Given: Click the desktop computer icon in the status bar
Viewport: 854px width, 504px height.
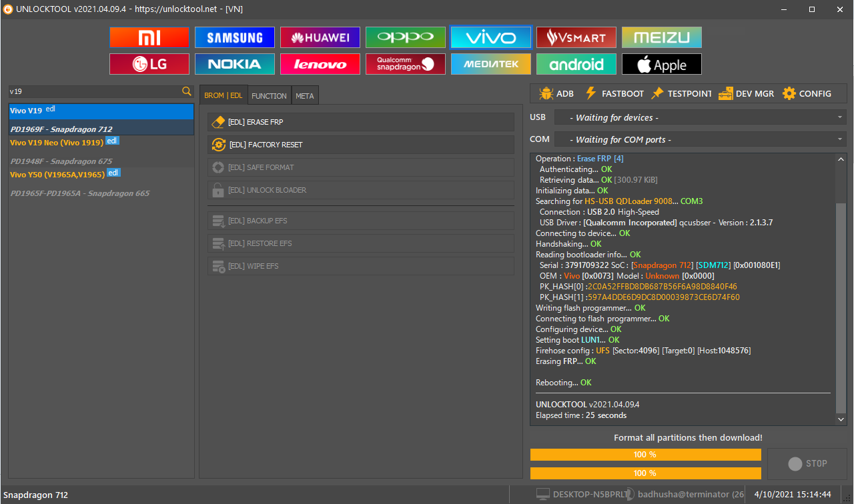Looking at the screenshot, I should tap(543, 495).
